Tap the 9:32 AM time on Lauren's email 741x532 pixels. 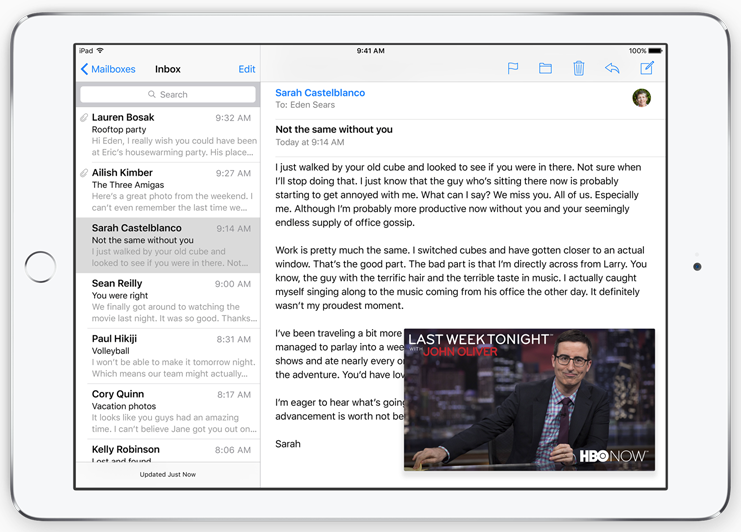233,118
